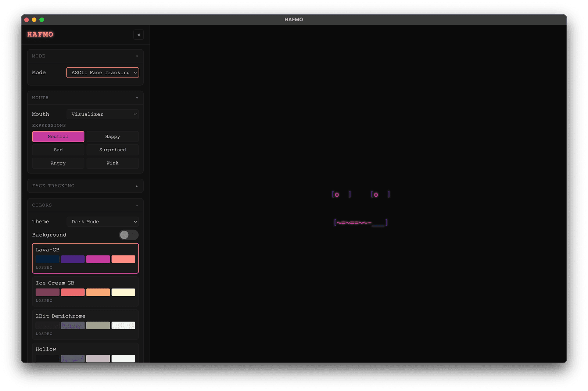Click the salmon swatch in Lava-GB
Image resolution: width=588 pixels, height=391 pixels.
pos(123,259)
